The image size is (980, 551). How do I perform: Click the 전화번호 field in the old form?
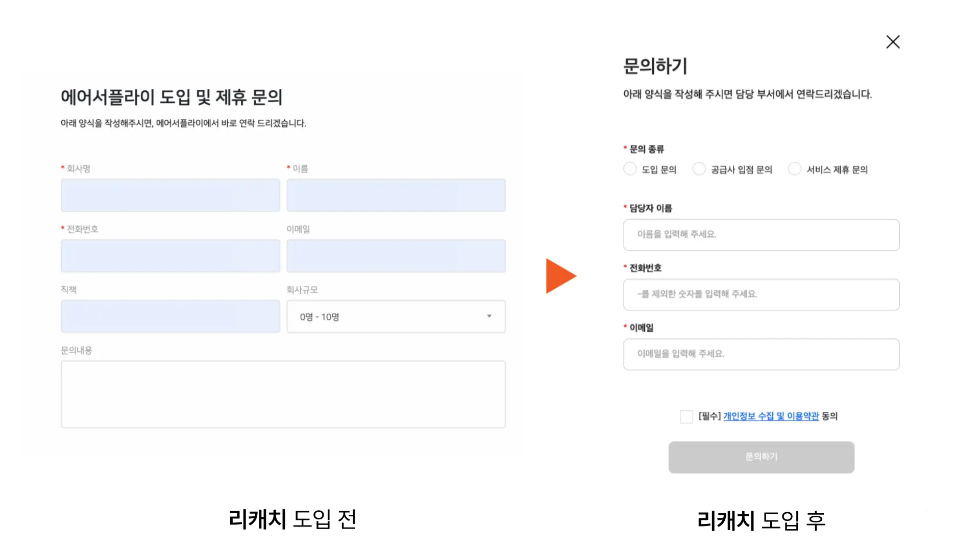coord(170,256)
